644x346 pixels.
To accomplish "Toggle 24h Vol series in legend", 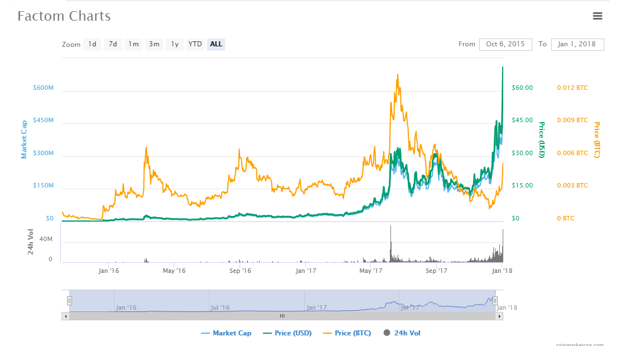I will click(402, 333).
